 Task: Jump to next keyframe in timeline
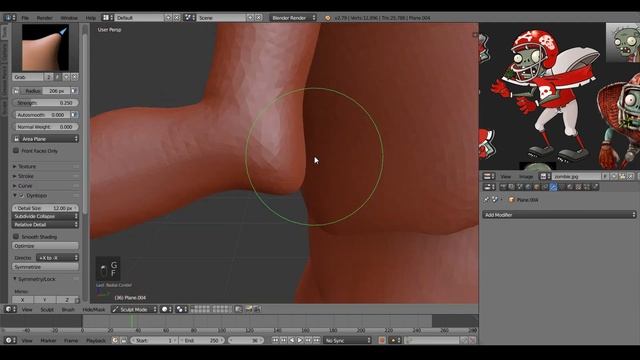point(308,340)
